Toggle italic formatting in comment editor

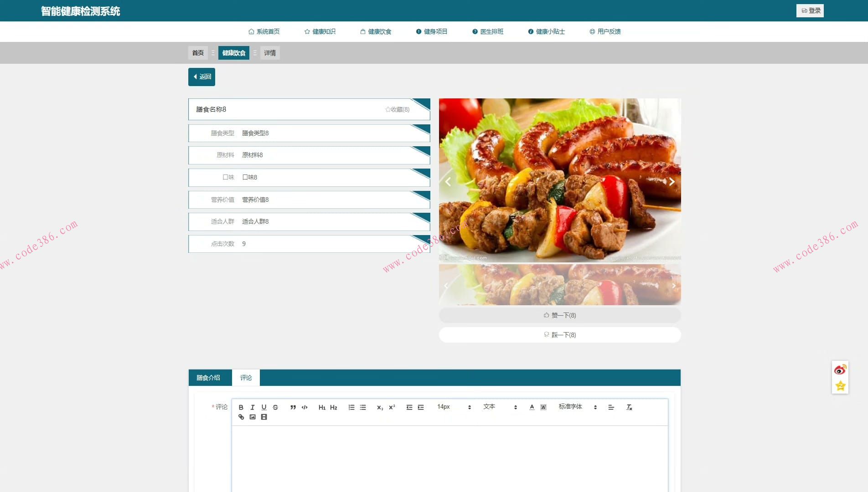[253, 407]
